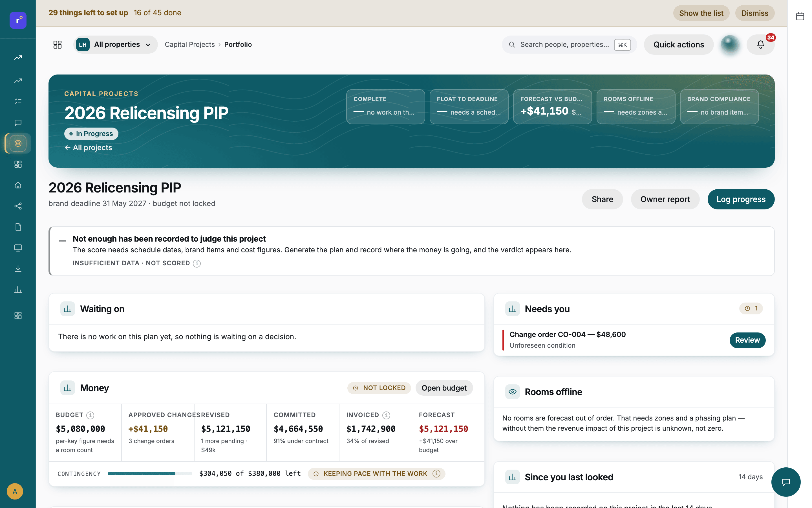812x508 pixels.
Task: Click Show the list button
Action: coord(701,13)
